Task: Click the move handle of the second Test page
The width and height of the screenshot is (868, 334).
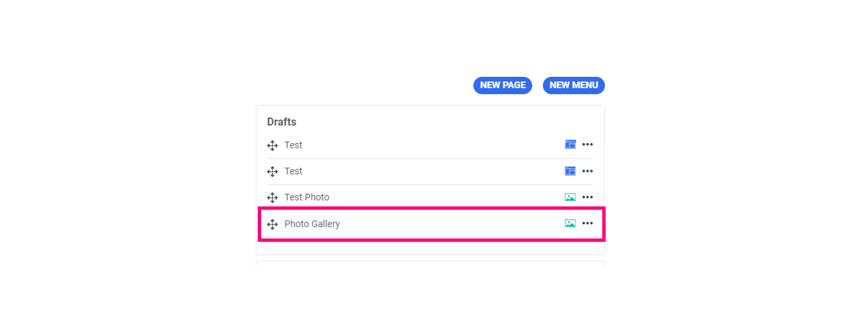Action: click(272, 172)
